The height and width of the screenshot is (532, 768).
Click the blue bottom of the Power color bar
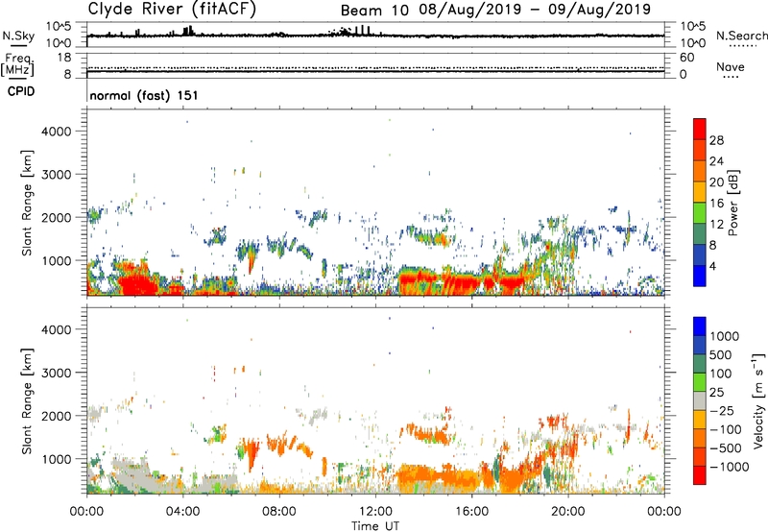[x=700, y=276]
